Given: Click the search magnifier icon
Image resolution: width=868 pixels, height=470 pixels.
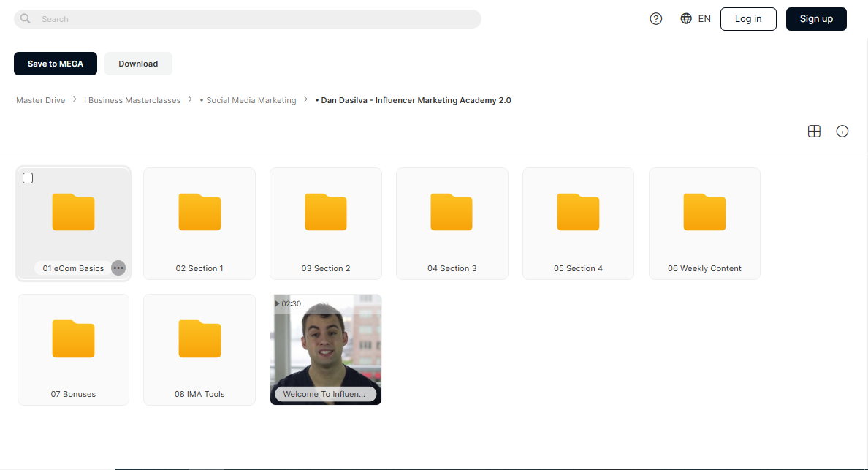Looking at the screenshot, I should 26,19.
